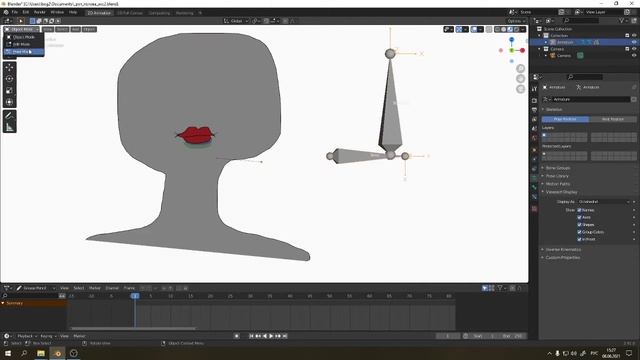The height and width of the screenshot is (360, 640).
Task: Click the Camera object icon in outliner
Action: coord(553,56)
